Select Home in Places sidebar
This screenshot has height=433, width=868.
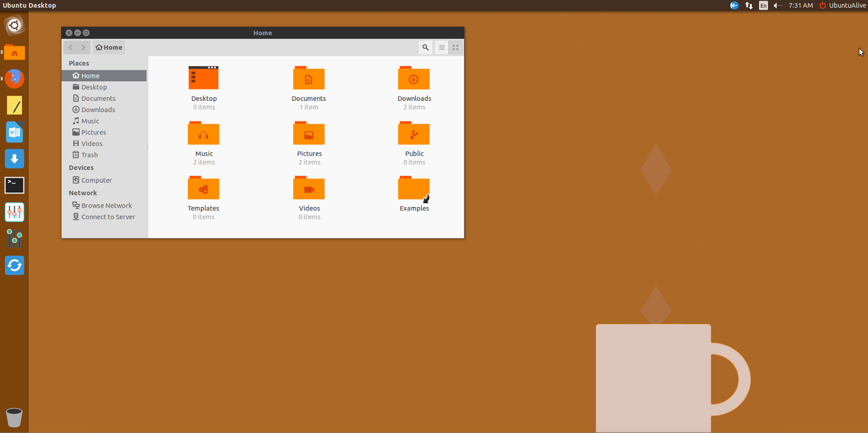point(104,76)
